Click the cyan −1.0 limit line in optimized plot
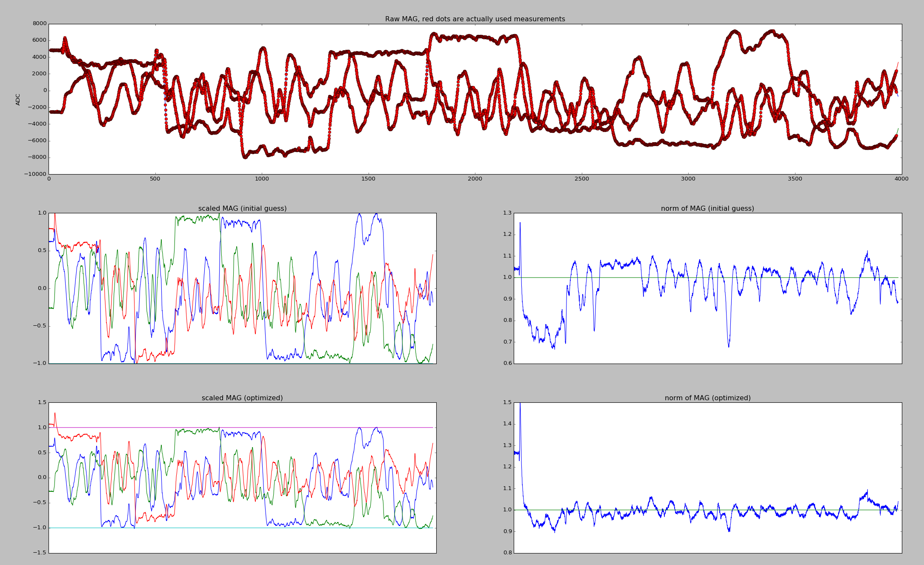 click(213, 528)
